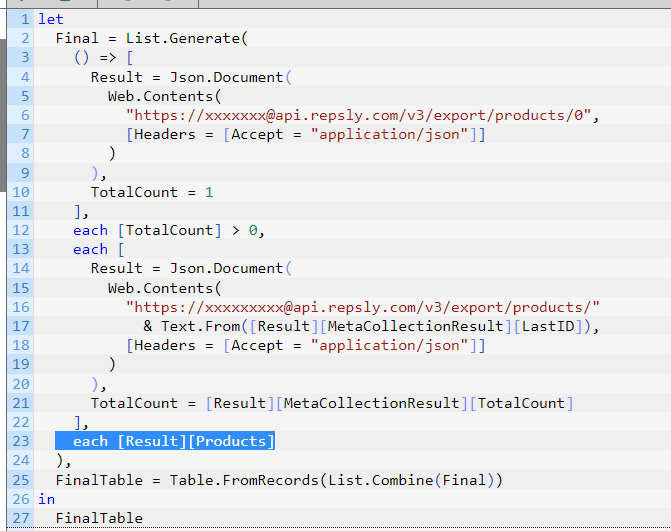Viewport: 671px width, 531px height.
Task: Click Table.FromRecords on line 25
Action: [244, 480]
